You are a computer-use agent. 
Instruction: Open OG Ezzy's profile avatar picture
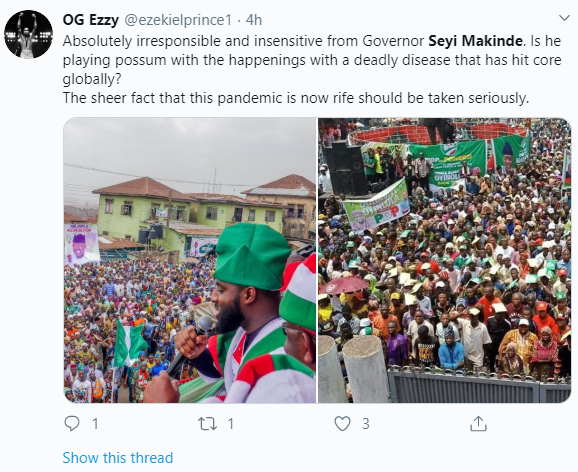[28, 34]
